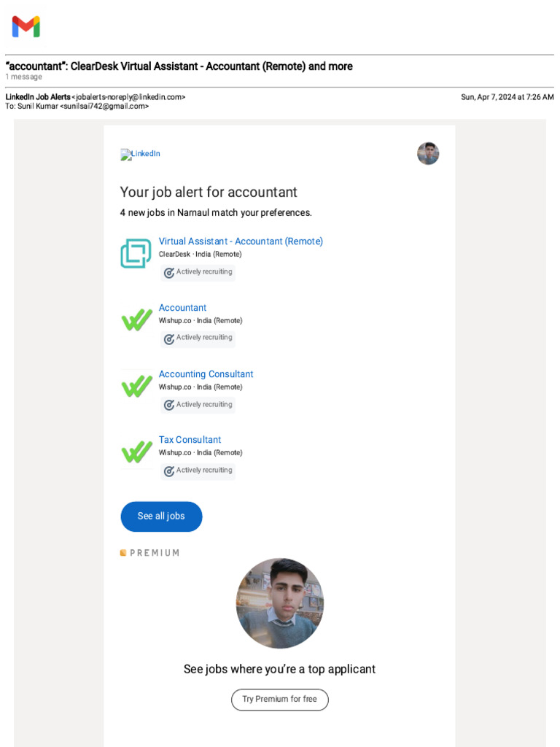560x747 pixels.
Task: Click the orange Premium badge icon
Action: (x=123, y=553)
